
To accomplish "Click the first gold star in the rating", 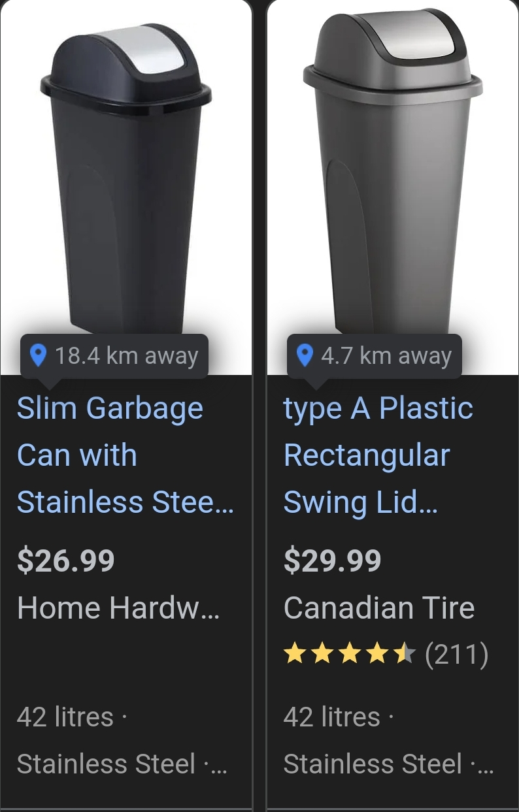I will pyautogui.click(x=295, y=654).
